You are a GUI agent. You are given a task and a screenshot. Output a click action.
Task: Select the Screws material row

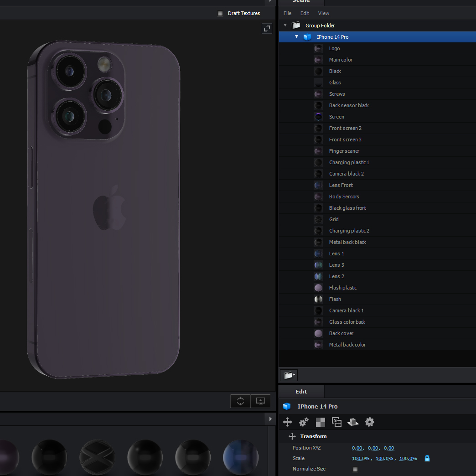[x=378, y=94]
